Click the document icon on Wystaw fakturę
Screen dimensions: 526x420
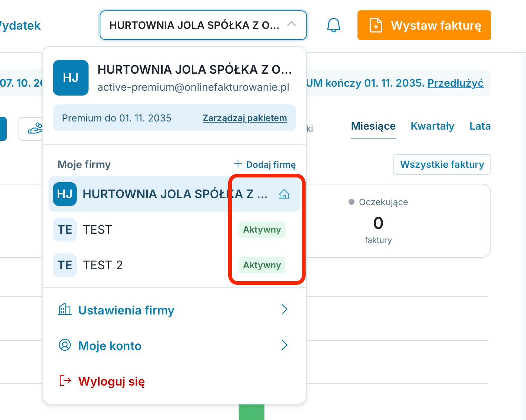pos(376,25)
